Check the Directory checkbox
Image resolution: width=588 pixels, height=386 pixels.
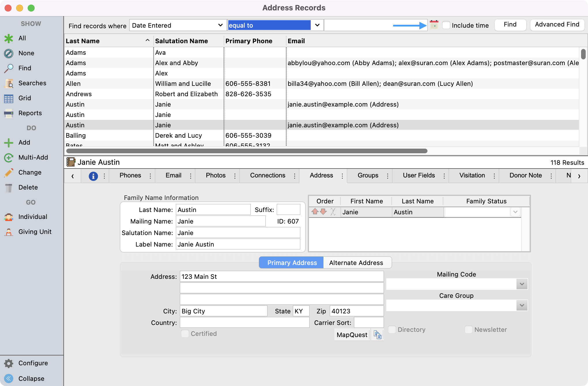point(392,330)
